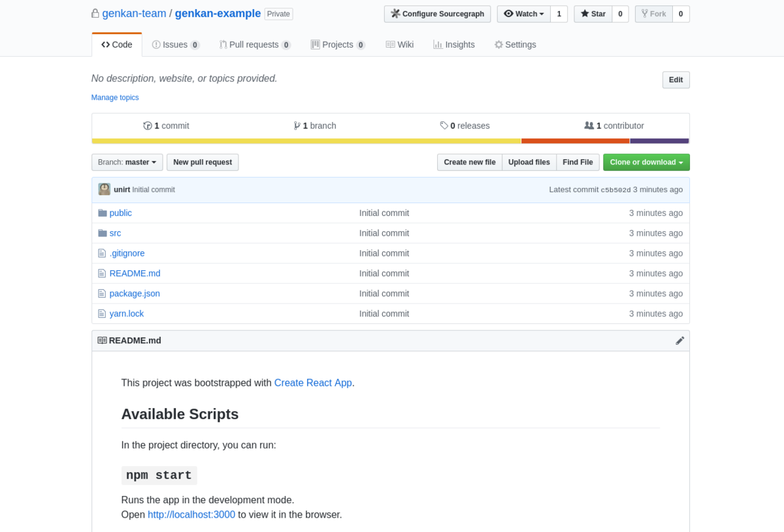The height and width of the screenshot is (532, 784).
Task: Click the Find File button
Action: (578, 162)
